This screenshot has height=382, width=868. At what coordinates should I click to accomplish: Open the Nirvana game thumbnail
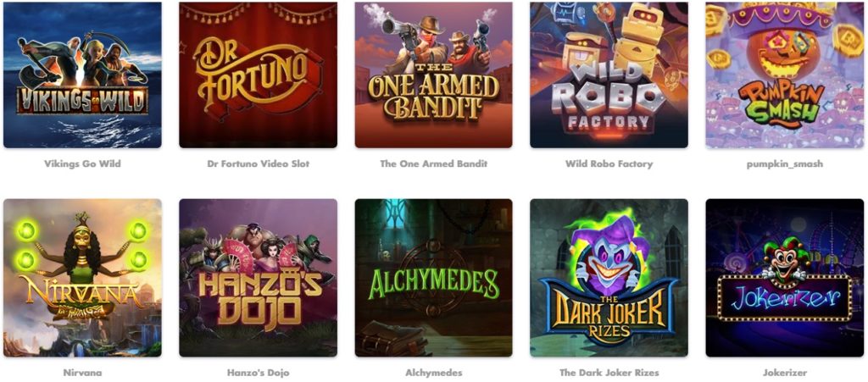pos(82,278)
